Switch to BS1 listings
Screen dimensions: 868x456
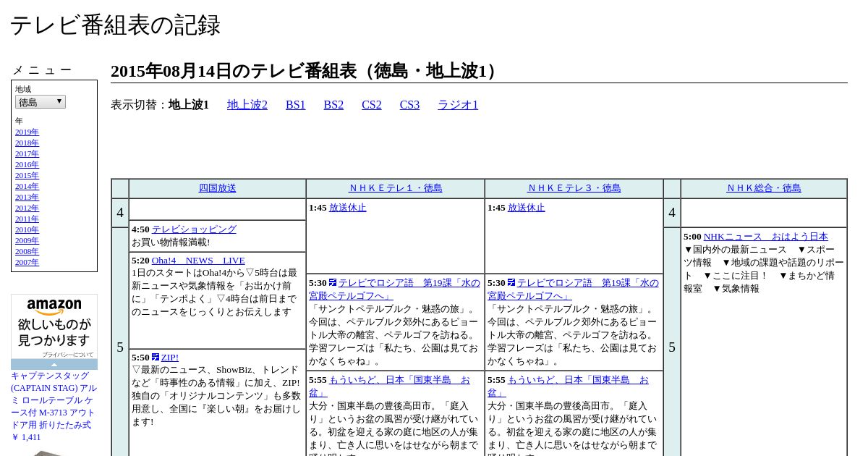click(296, 105)
